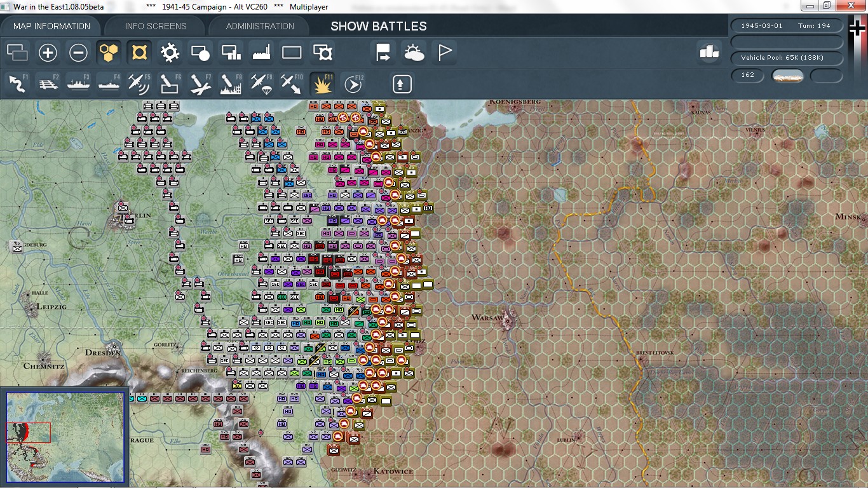
Task: Select F6 bomb unit mode
Action: [170, 84]
